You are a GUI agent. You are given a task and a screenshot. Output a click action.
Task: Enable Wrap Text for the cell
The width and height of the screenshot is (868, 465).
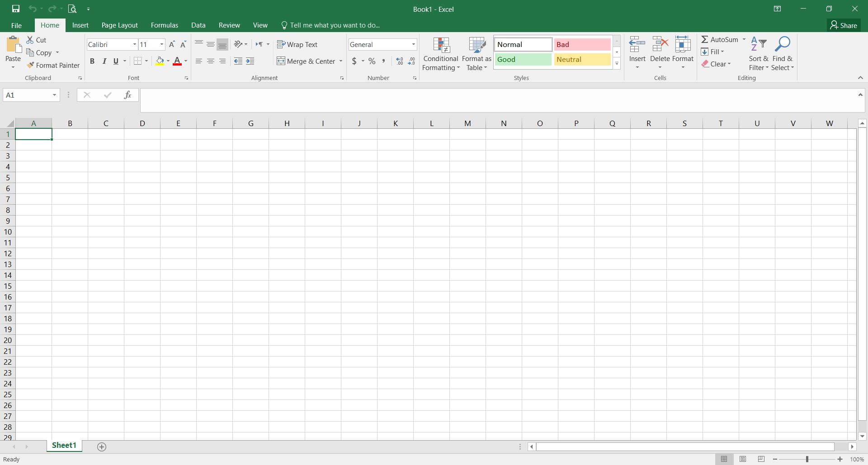point(297,44)
